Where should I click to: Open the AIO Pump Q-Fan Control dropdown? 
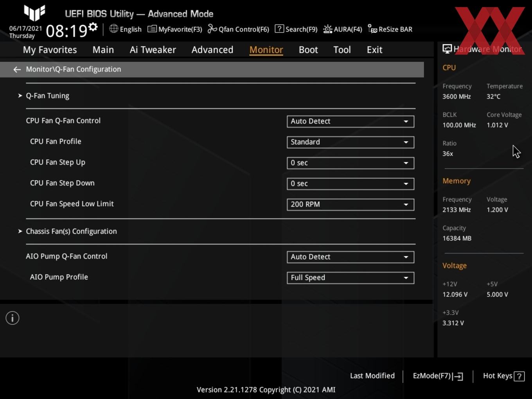coord(350,257)
